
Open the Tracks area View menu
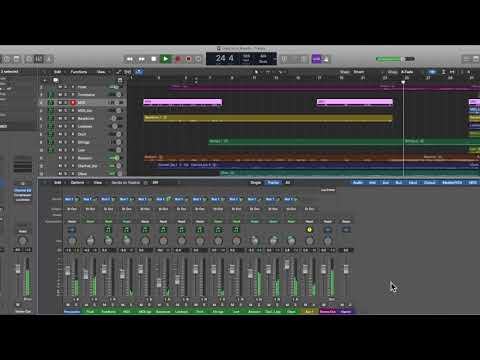coord(101,72)
